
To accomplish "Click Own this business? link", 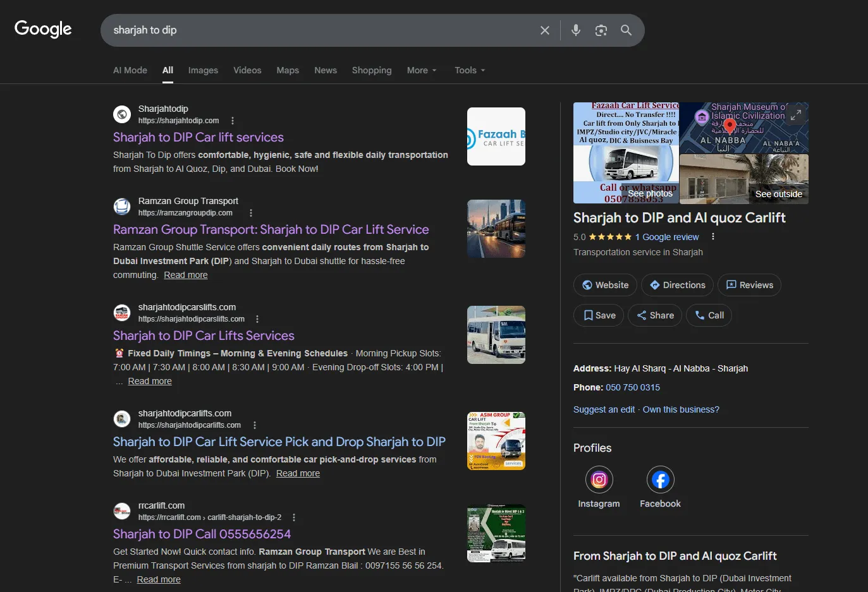I will (681, 409).
